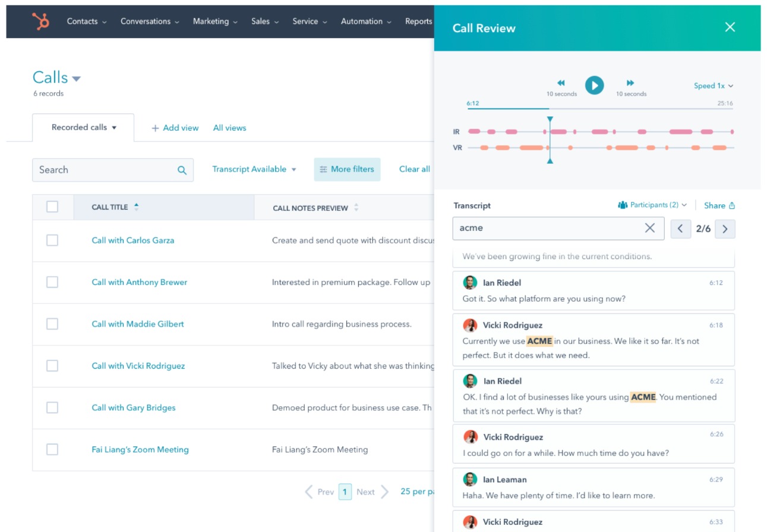
Task: Clear the acme transcript search
Action: 650,228
